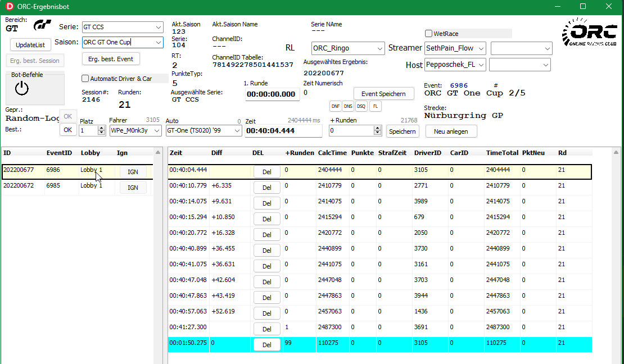Delete the 00:40:10.779 result row

point(267,188)
